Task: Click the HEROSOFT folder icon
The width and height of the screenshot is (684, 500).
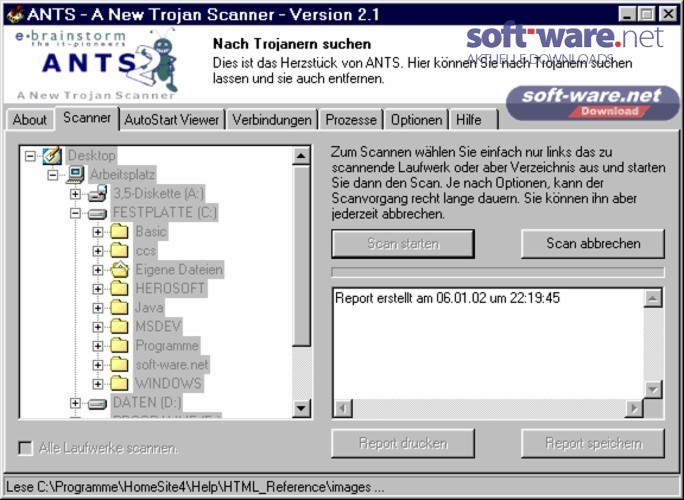Action: pyautogui.click(x=119, y=289)
